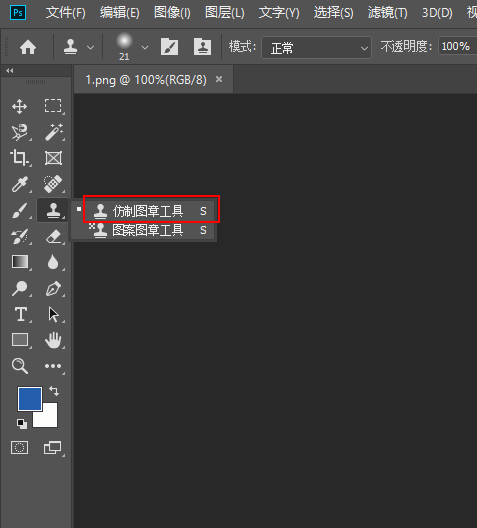Switch foreground and background colors
This screenshot has height=528, width=477.
pyautogui.click(x=54, y=391)
